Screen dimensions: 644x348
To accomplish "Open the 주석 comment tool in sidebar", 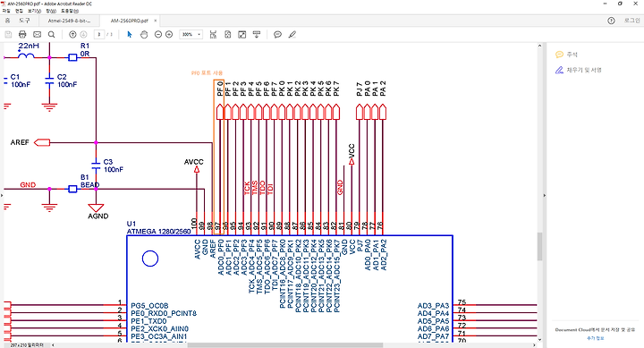I will [567, 55].
